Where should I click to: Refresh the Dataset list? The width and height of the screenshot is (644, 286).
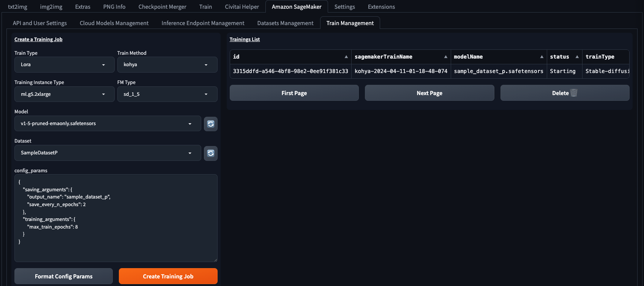click(x=211, y=153)
